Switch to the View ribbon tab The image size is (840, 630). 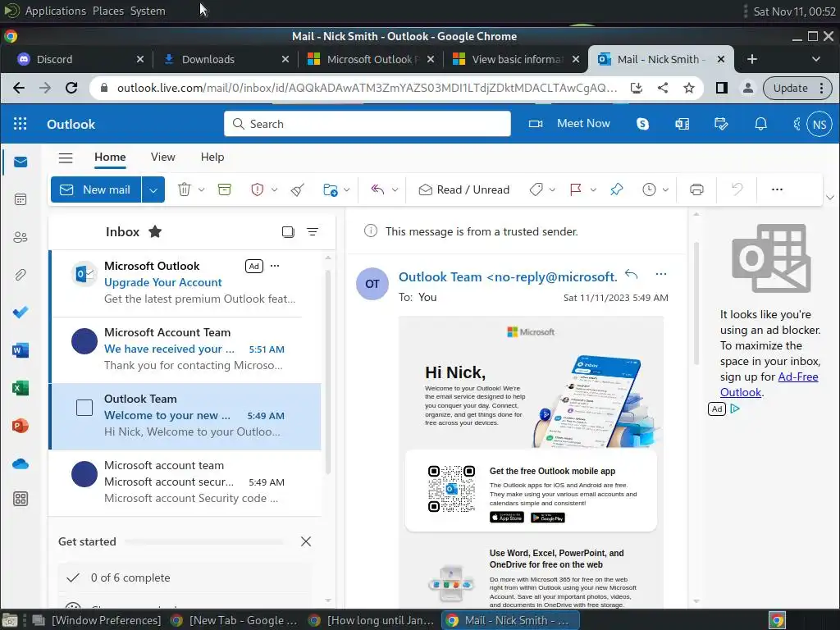163,157
